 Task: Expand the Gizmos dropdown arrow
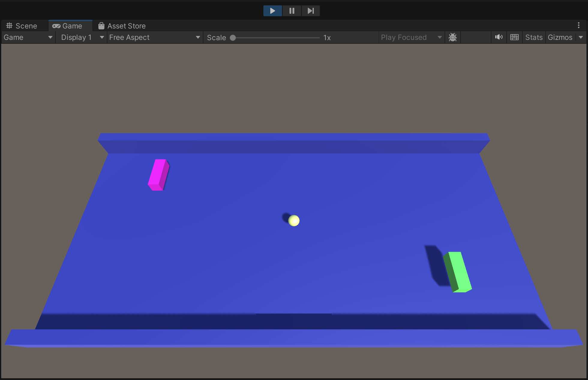click(581, 37)
